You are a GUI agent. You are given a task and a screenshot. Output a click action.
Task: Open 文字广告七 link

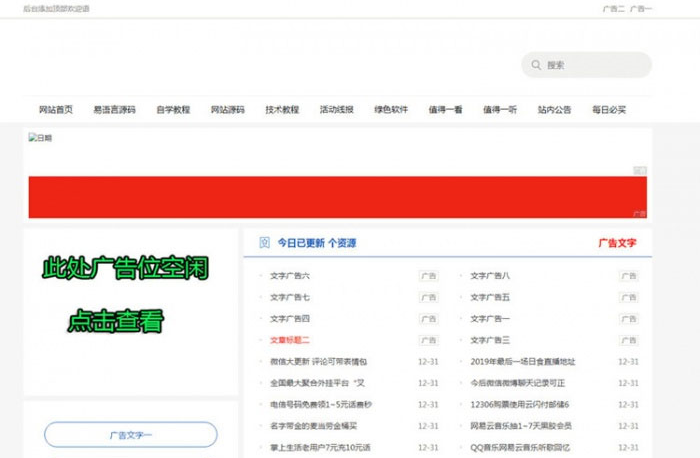point(290,297)
